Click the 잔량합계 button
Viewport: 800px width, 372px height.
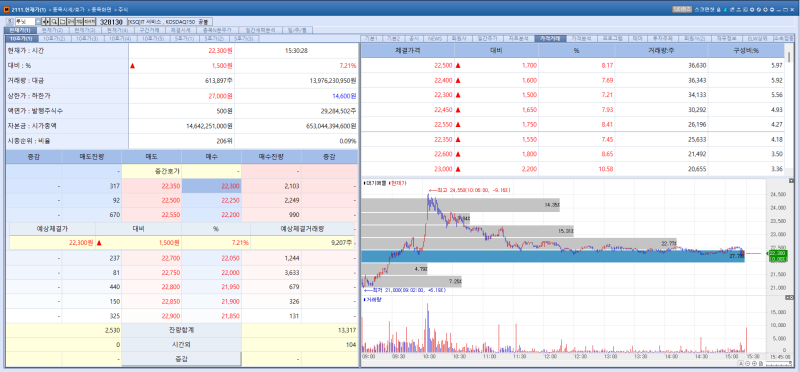pyautogui.click(x=182, y=330)
